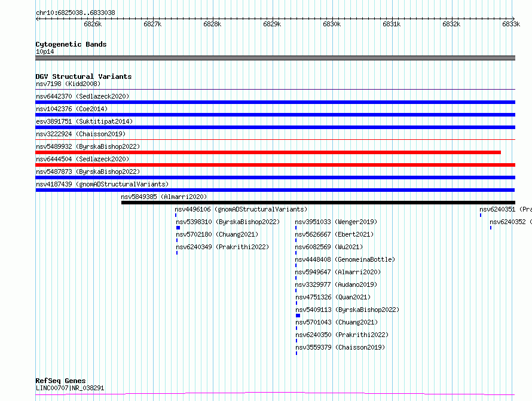Click the small blue block under nsv5409113

pyautogui.click(x=298, y=316)
